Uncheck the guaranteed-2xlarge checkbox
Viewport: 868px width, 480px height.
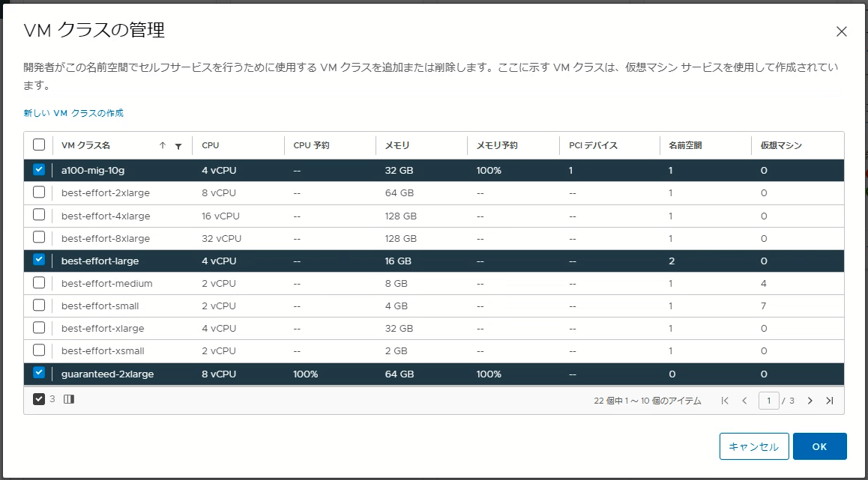coord(39,373)
